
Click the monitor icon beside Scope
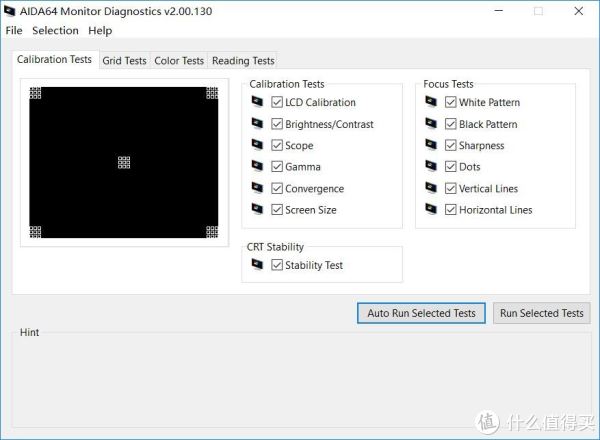click(257, 145)
